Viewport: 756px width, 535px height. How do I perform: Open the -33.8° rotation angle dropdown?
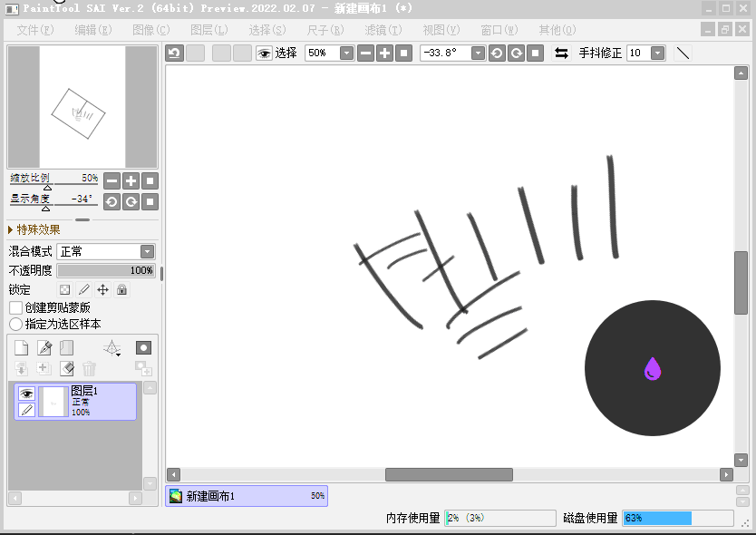pos(478,53)
